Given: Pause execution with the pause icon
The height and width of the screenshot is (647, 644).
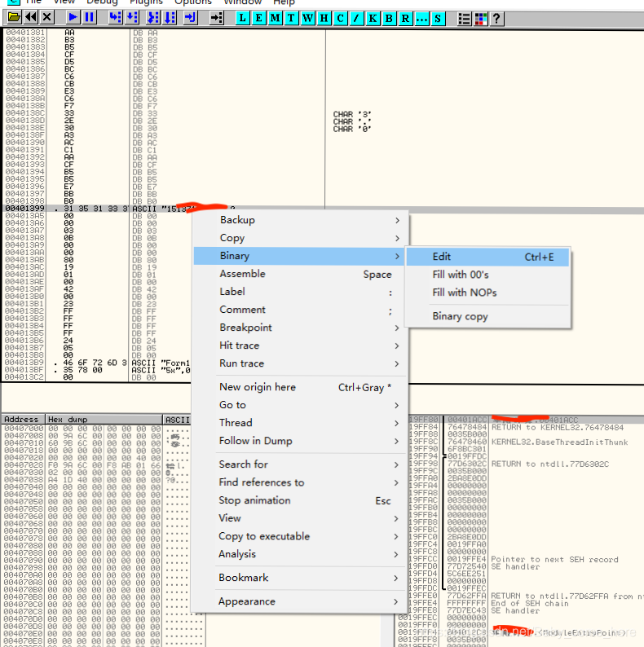Looking at the screenshot, I should (89, 17).
